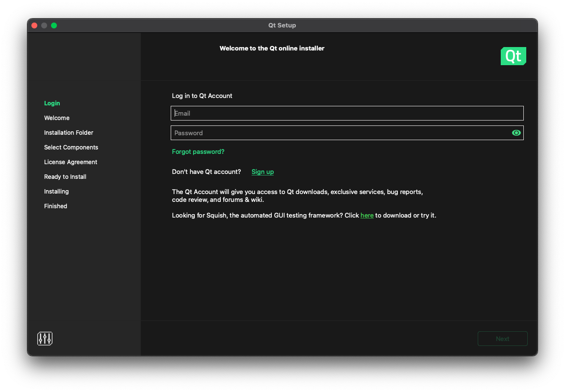Open the Forgot password? link
The width and height of the screenshot is (565, 392).
(198, 152)
